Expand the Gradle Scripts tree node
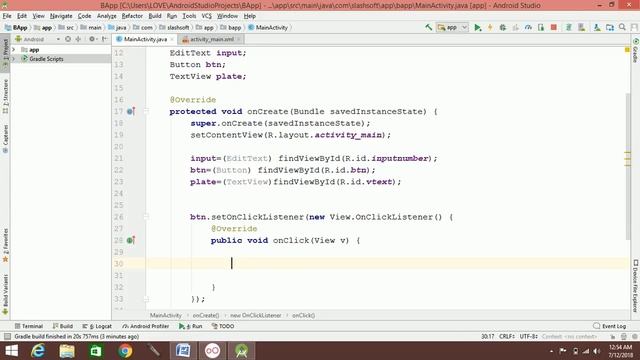 pyautogui.click(x=14, y=59)
